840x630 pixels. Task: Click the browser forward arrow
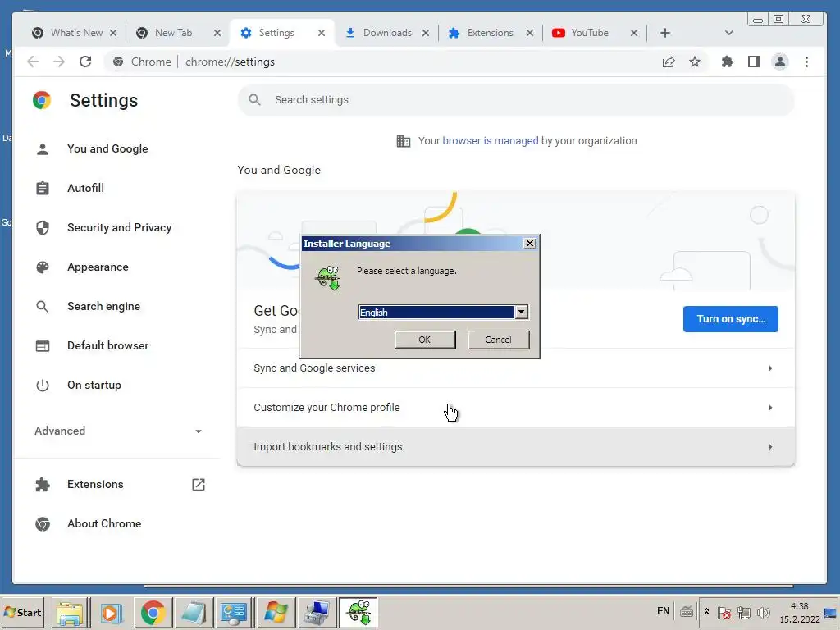[x=59, y=62]
